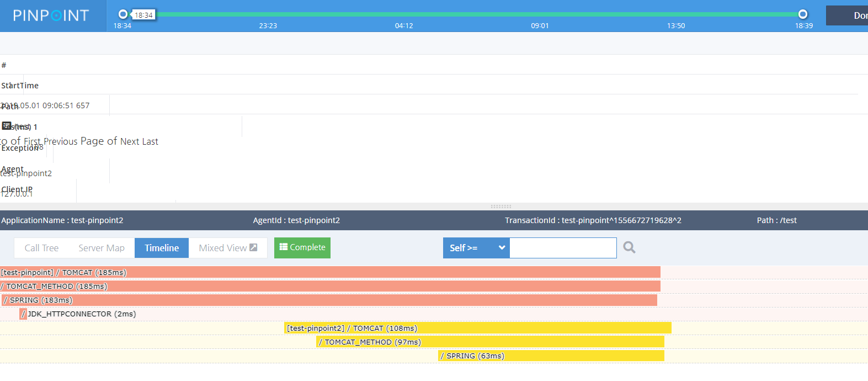Click the Exception column header
Viewport: 868px width, 381px height.
tap(20, 148)
